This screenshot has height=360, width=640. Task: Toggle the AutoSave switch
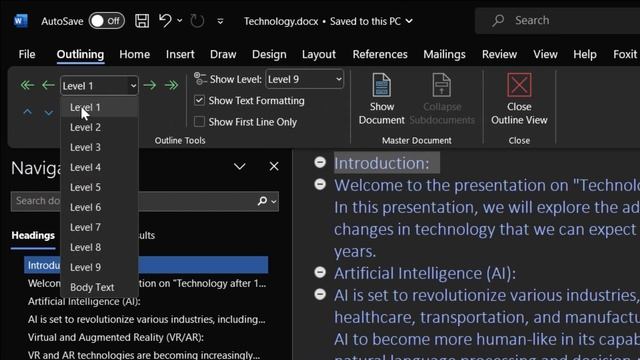point(107,21)
